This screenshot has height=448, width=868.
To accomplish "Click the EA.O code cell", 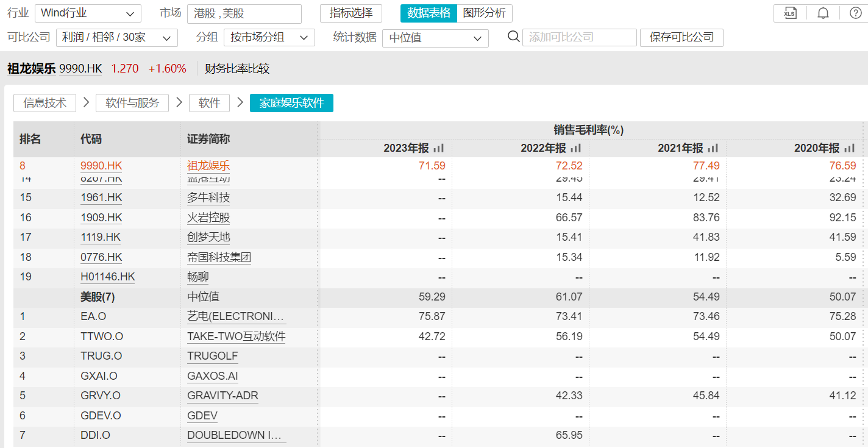I will tap(93, 316).
